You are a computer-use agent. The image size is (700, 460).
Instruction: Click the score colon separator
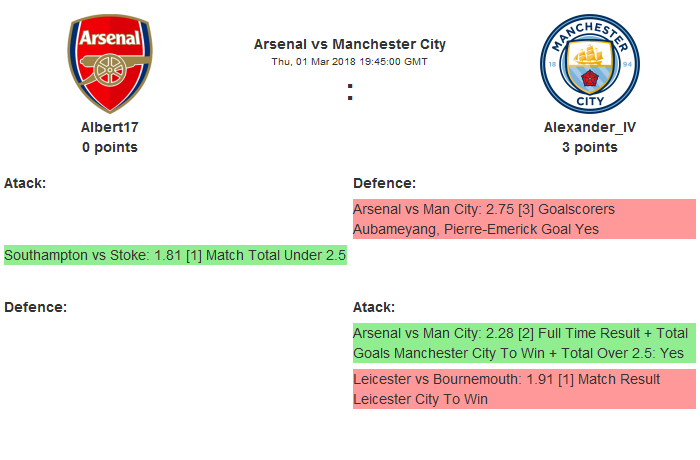(350, 92)
